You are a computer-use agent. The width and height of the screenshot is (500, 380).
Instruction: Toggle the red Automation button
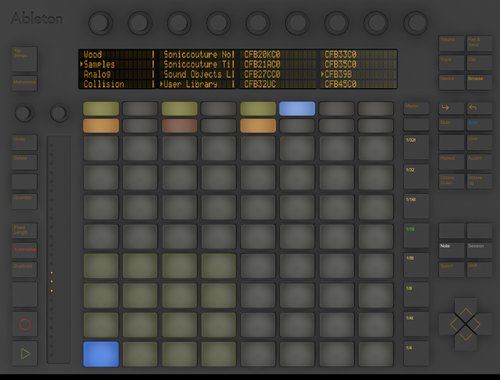click(x=25, y=250)
